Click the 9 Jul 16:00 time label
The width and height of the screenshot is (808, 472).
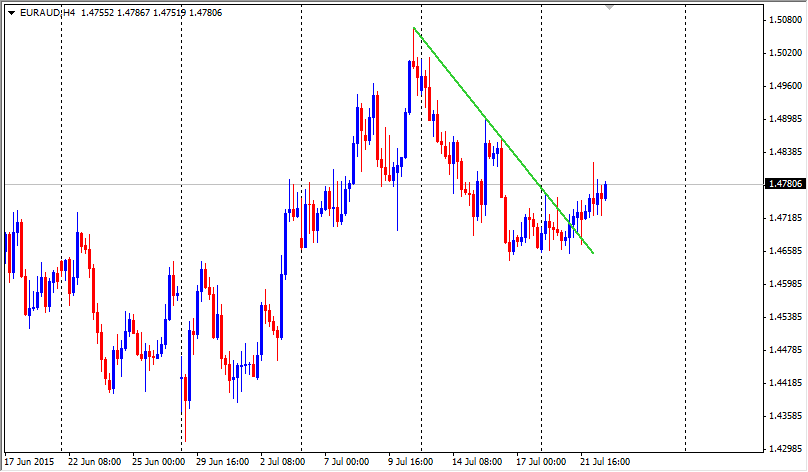[x=410, y=462]
